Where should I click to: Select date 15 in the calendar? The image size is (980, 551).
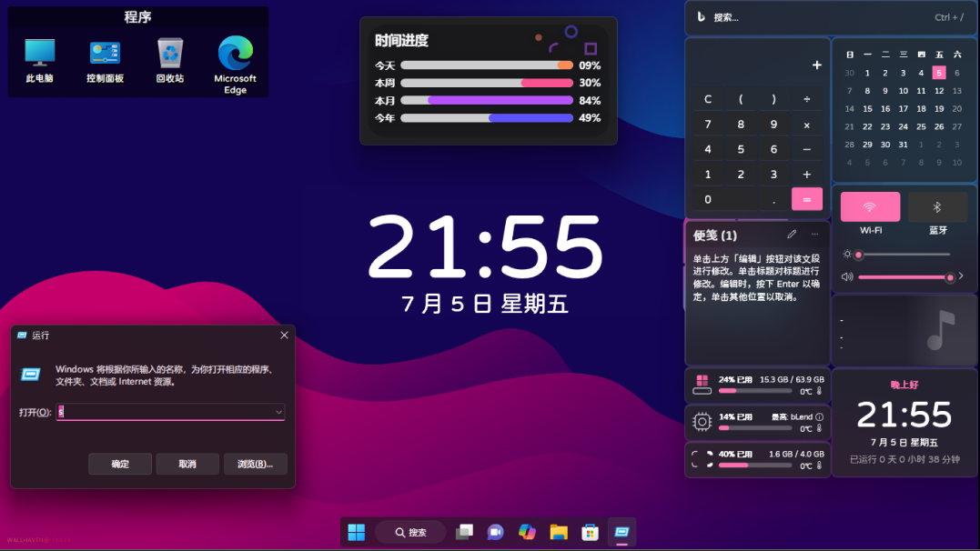point(867,109)
